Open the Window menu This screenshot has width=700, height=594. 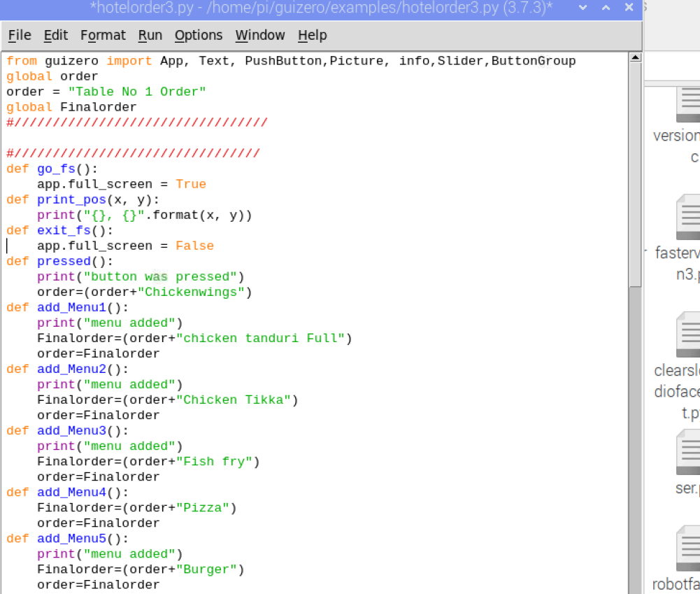[259, 35]
